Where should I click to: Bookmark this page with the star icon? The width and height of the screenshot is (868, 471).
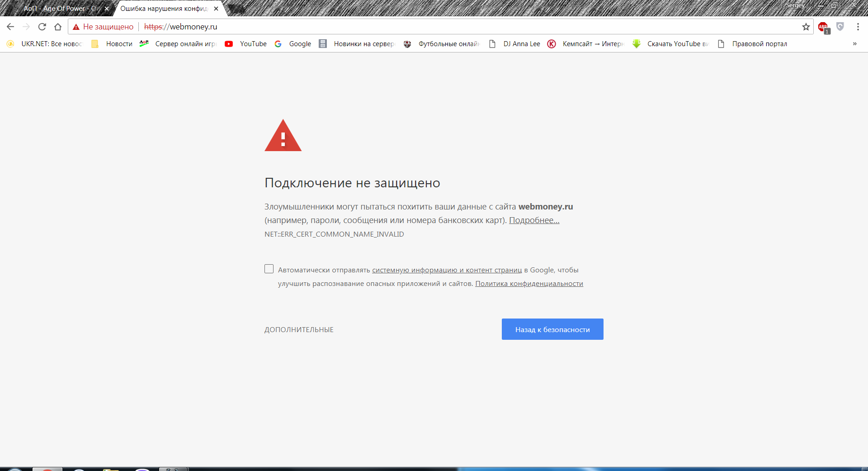point(806,27)
